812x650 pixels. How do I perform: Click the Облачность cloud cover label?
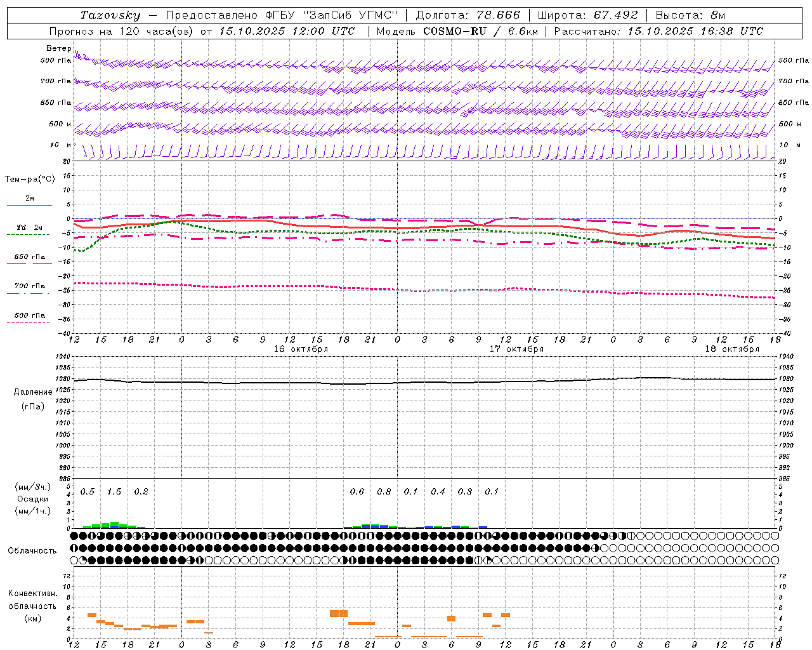click(x=32, y=551)
